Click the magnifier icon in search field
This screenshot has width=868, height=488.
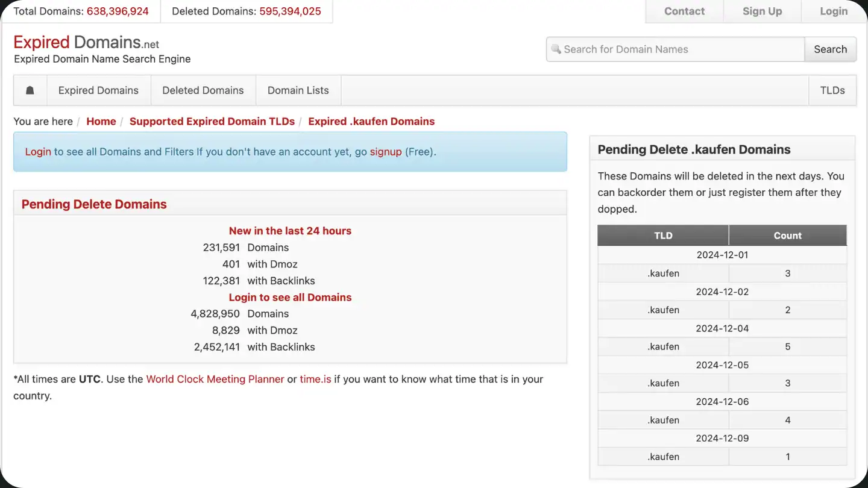coord(556,49)
